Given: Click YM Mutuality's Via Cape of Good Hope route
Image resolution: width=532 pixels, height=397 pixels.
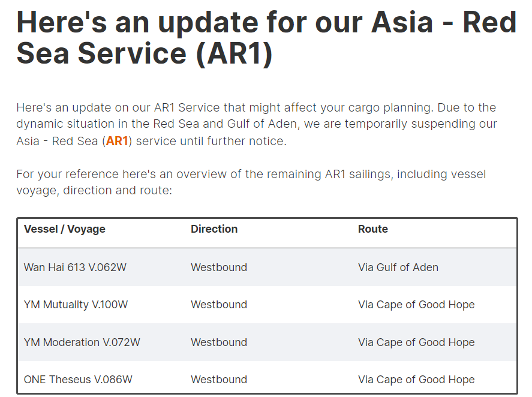Looking at the screenshot, I should 416,305.
